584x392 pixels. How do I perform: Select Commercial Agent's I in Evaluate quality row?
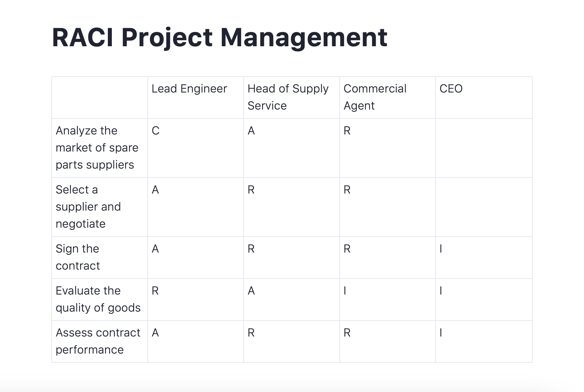tap(345, 291)
